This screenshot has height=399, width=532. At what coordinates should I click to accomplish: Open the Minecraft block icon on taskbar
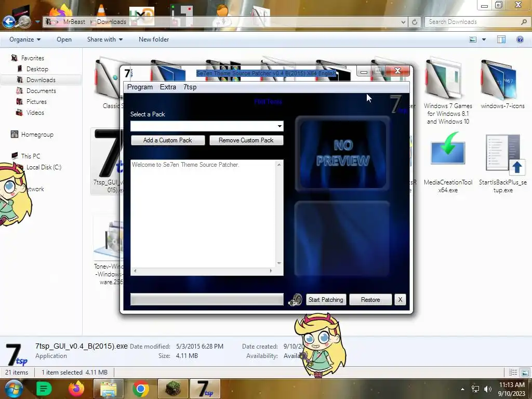tap(172, 389)
